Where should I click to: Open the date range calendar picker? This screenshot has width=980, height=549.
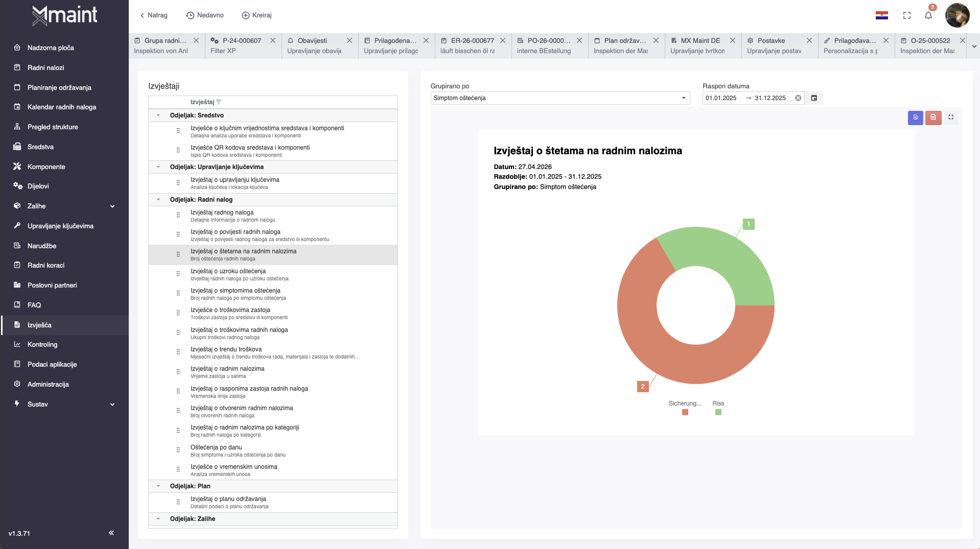point(814,98)
